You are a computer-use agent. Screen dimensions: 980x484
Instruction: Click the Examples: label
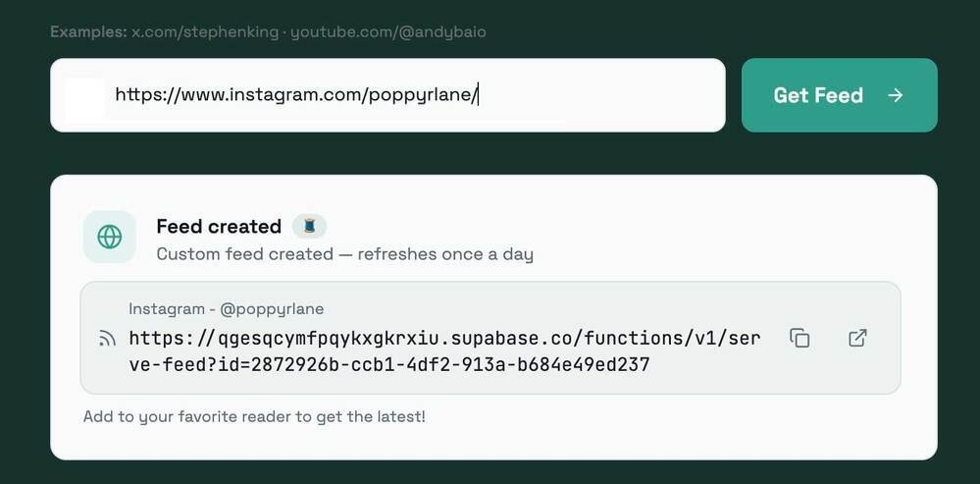pos(88,32)
